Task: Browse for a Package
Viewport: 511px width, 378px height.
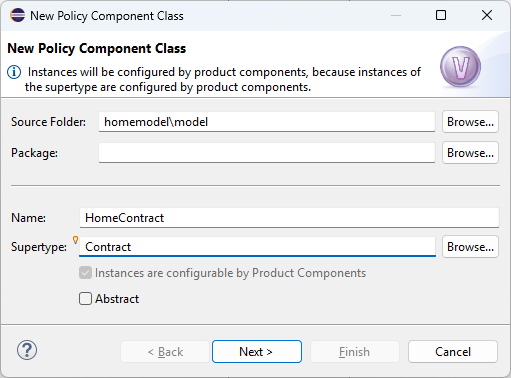Action: [470, 153]
